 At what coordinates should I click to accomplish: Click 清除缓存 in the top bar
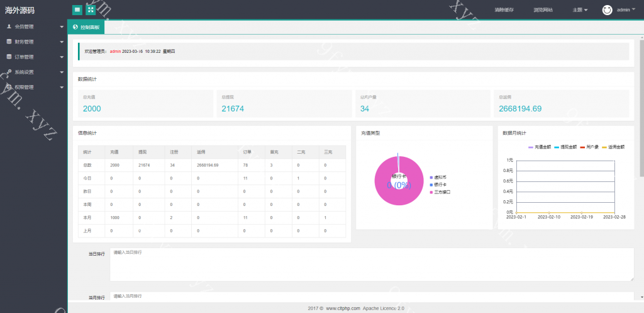click(504, 10)
